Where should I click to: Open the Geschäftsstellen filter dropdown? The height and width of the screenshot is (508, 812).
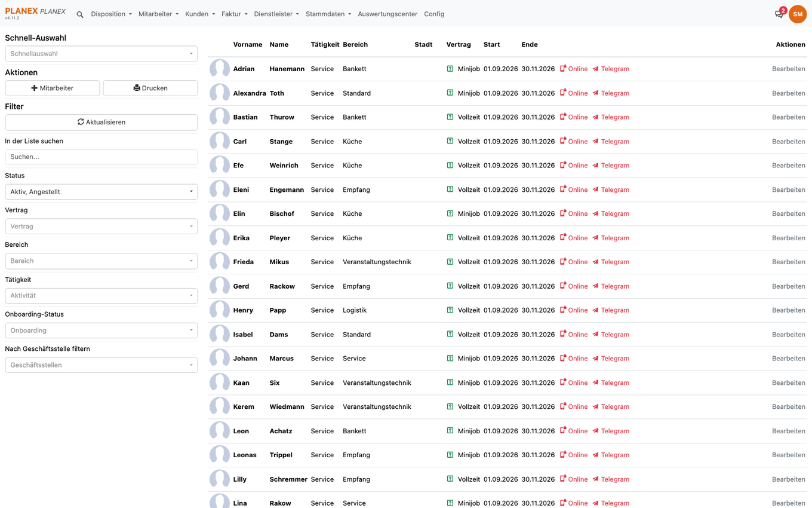tap(101, 365)
